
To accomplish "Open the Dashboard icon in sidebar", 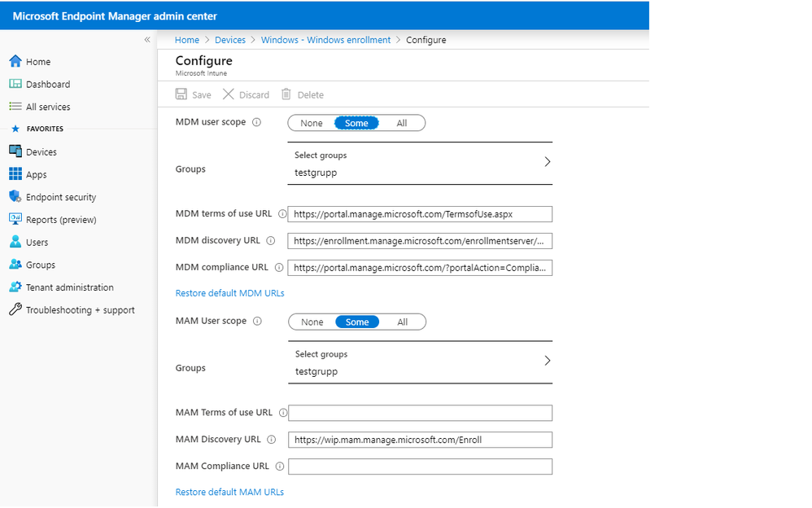I will [15, 85].
